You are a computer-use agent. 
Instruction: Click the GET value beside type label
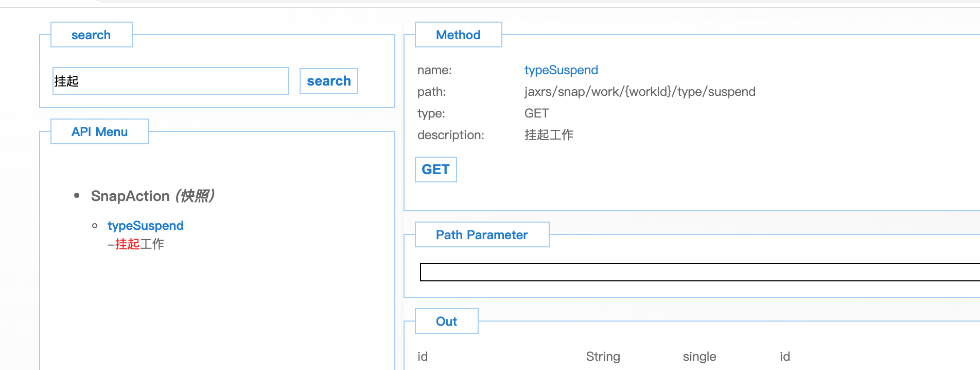coord(536,113)
